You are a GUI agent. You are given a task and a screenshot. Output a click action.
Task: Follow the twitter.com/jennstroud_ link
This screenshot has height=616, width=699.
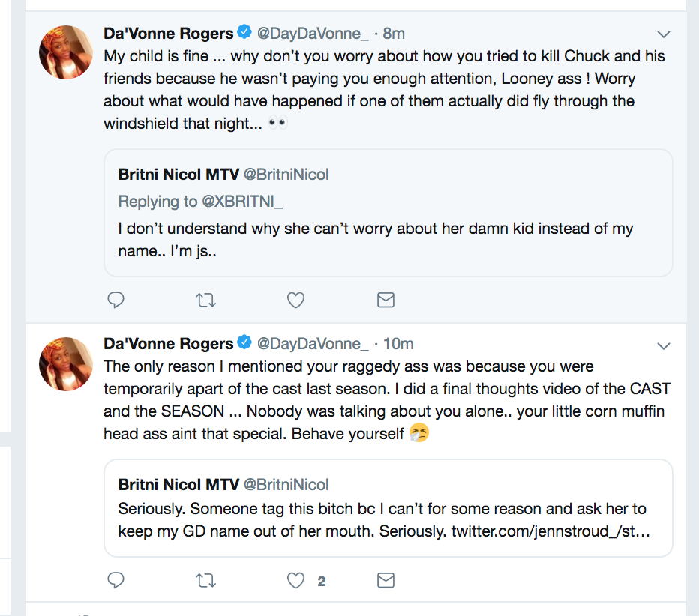[x=550, y=531]
